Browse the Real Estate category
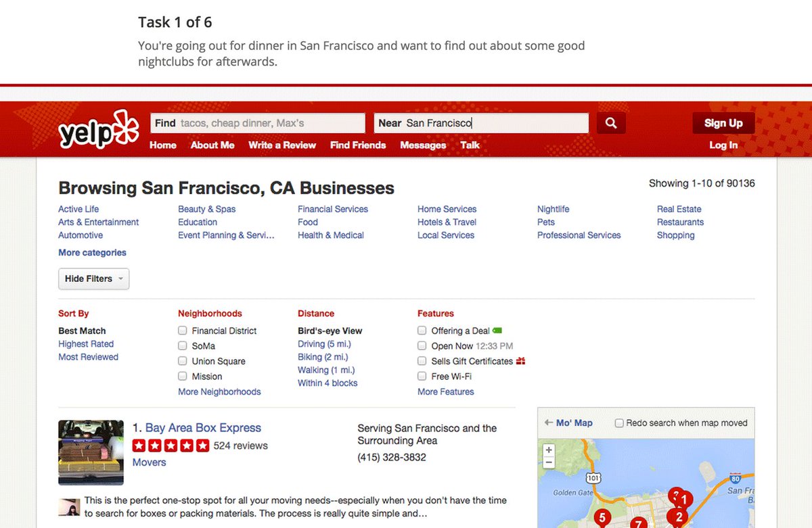Image resolution: width=812 pixels, height=528 pixels. click(x=679, y=209)
